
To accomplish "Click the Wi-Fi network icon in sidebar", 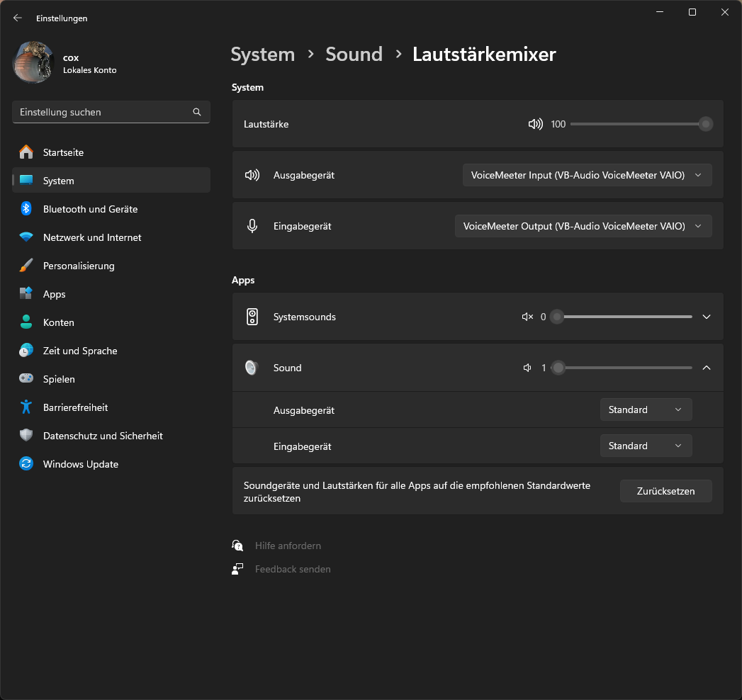I will point(26,237).
